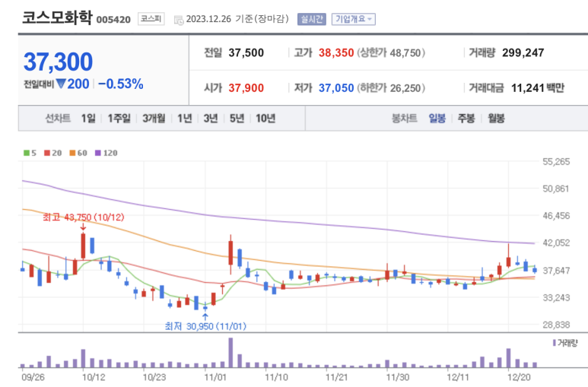Select the 주봉 candlestick chart
588x387 pixels.
coord(466,119)
